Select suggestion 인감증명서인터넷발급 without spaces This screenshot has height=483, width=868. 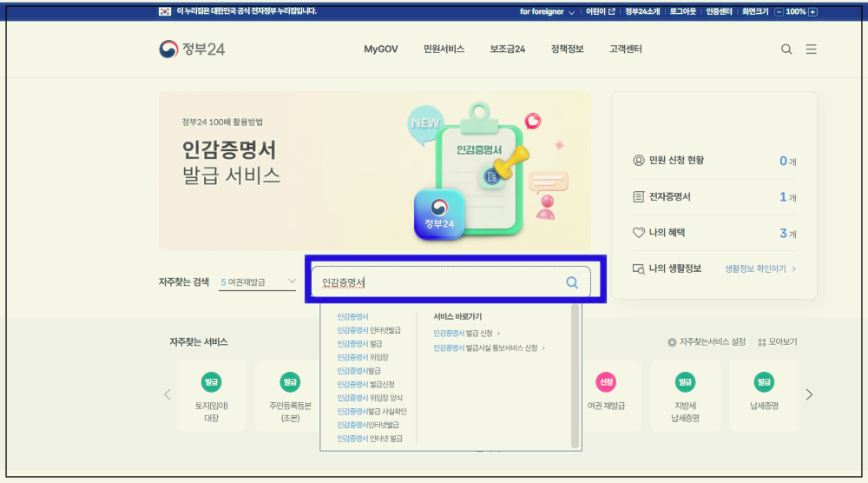coord(368,426)
